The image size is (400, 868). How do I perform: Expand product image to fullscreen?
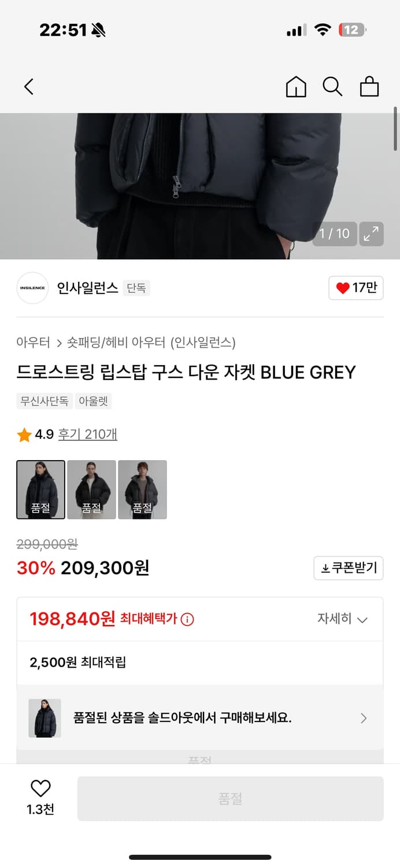point(372,234)
